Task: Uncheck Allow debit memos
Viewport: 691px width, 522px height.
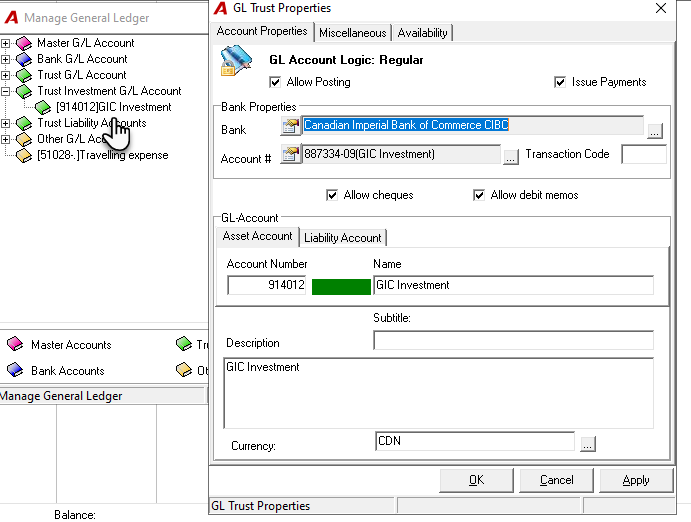Action: click(x=479, y=195)
